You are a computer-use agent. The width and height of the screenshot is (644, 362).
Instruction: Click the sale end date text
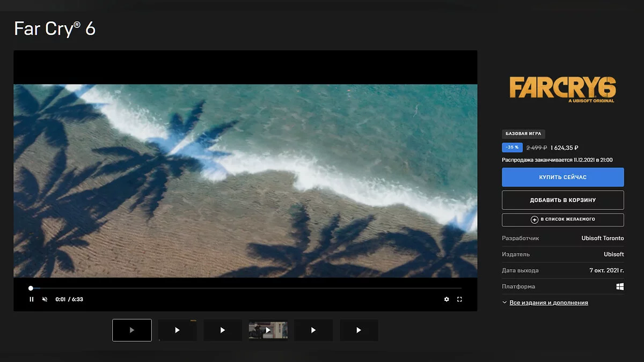[557, 160]
